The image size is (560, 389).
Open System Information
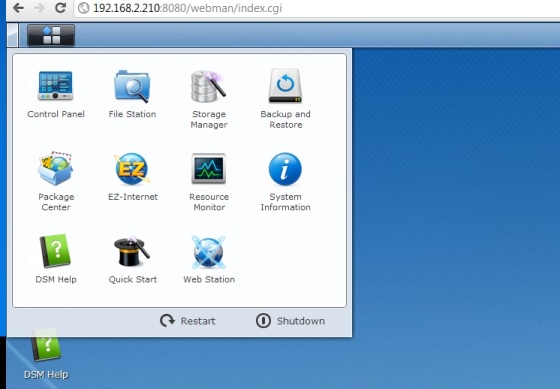[285, 182]
